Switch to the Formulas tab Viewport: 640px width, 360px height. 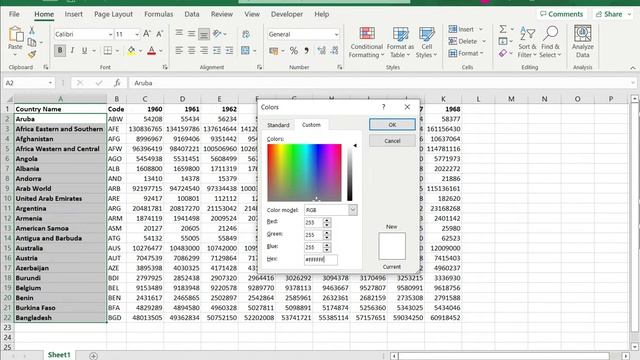tap(158, 14)
